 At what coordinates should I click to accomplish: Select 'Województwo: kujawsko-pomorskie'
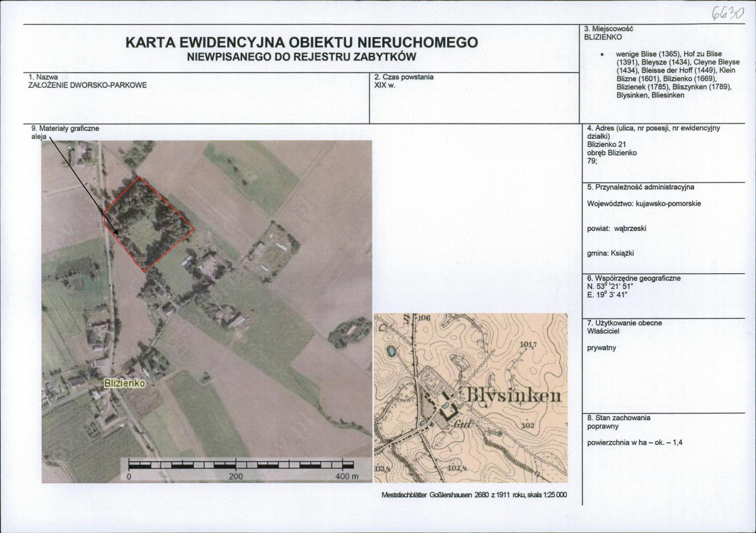[x=644, y=204]
